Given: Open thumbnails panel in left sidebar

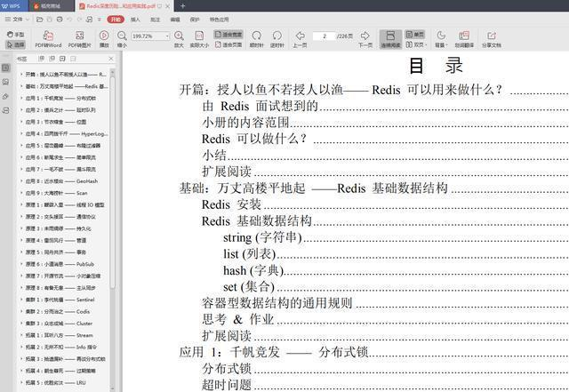Looking at the screenshot, I should pos(6,82).
